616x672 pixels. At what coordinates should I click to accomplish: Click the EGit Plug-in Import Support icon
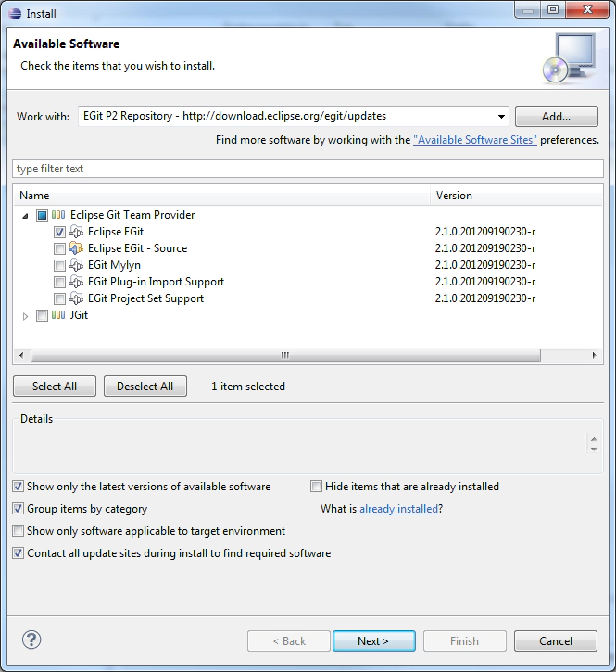pyautogui.click(x=77, y=282)
